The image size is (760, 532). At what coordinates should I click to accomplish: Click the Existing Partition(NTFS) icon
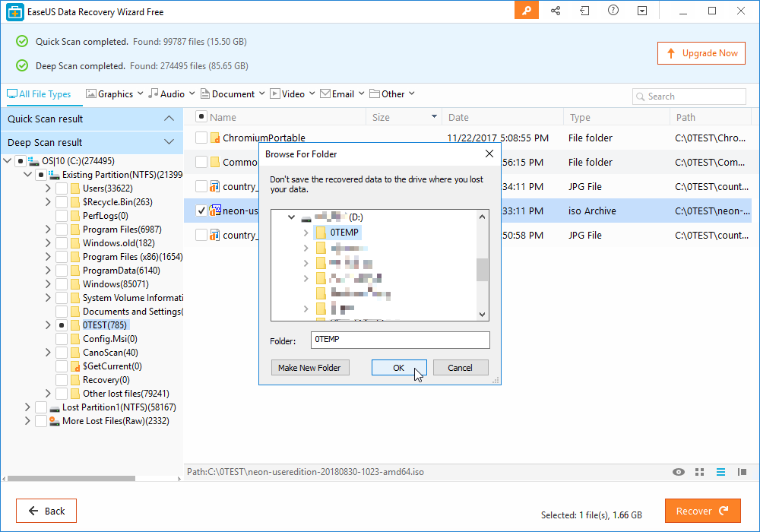coord(54,175)
